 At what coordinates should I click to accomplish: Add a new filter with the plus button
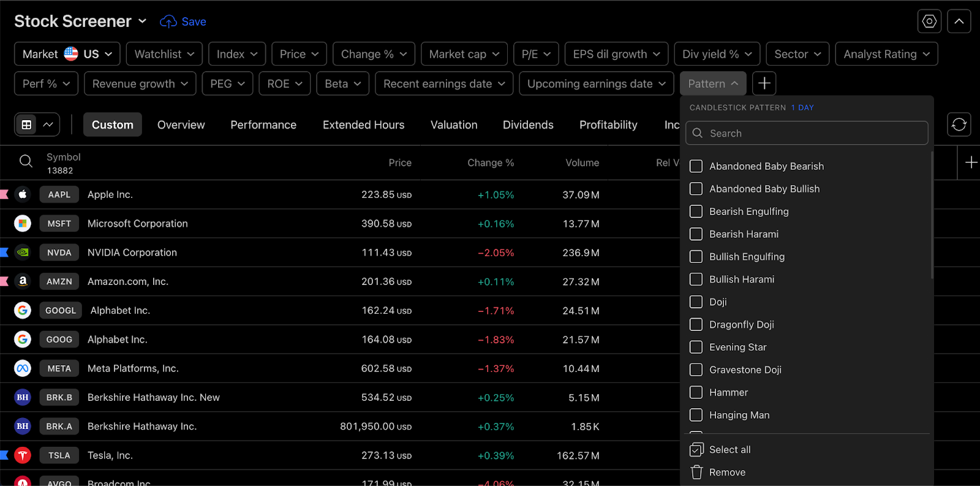pos(764,83)
